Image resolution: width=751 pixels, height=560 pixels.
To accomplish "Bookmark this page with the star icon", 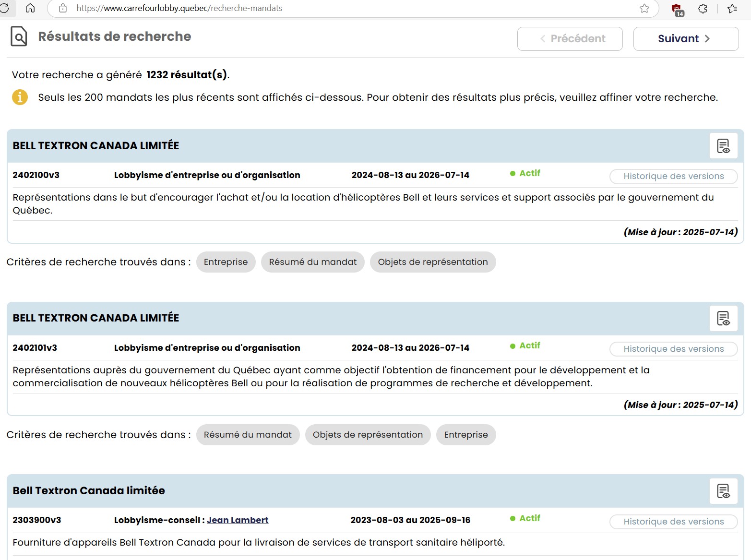I will 644,8.
